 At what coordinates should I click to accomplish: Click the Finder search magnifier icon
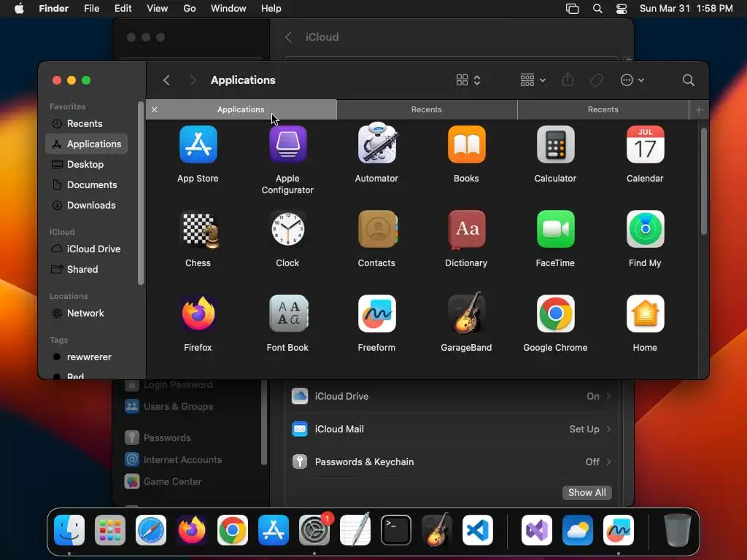(x=688, y=80)
